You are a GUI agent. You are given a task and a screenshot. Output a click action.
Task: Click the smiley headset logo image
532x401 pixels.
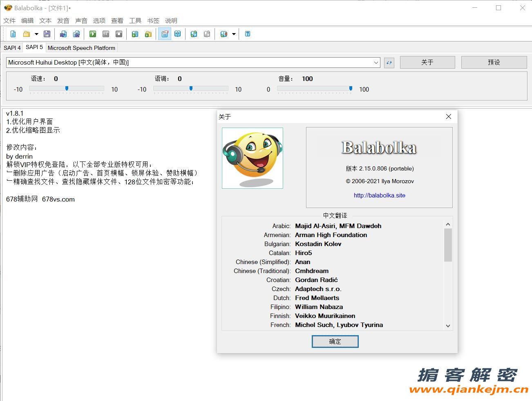click(253, 158)
